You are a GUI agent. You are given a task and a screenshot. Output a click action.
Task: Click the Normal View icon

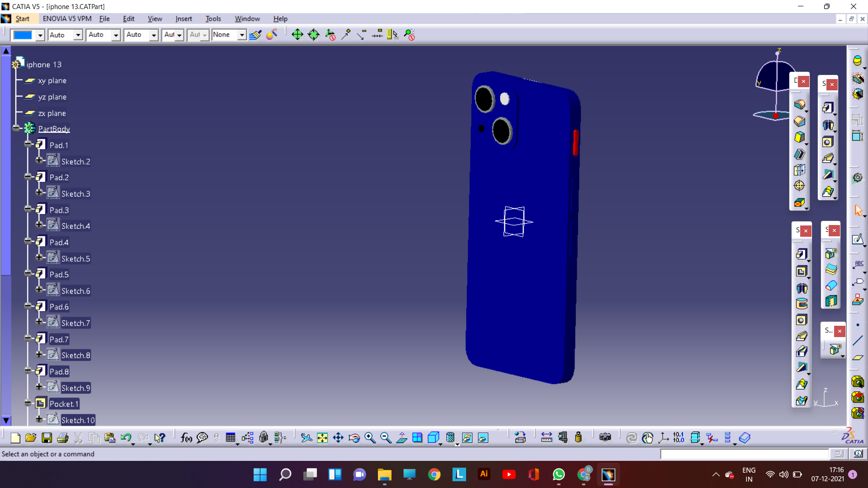[x=401, y=437]
